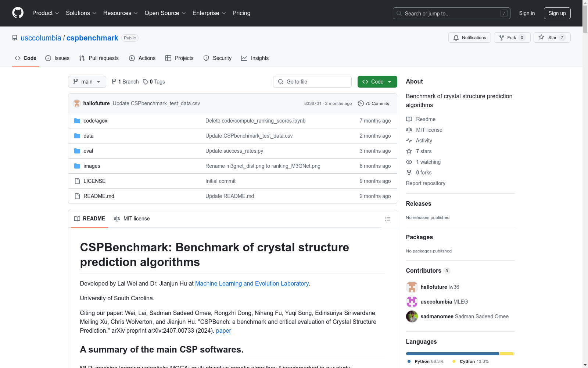Image resolution: width=588 pixels, height=368 pixels.
Task: Open the main branch dropdown
Action: pyautogui.click(x=87, y=82)
